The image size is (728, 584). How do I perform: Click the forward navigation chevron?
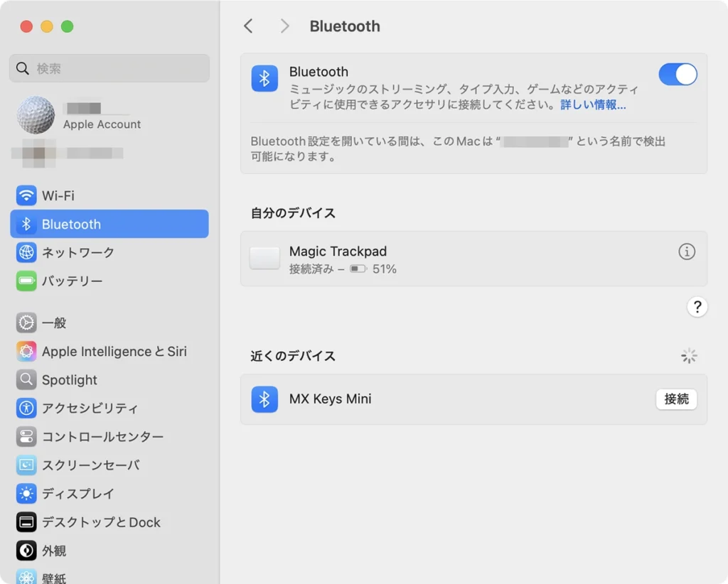click(x=284, y=26)
